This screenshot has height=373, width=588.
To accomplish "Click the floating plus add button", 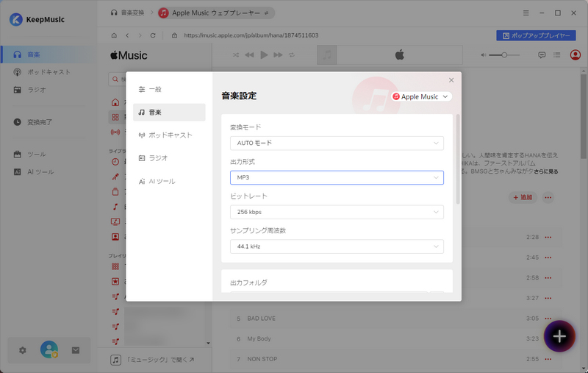I will 559,336.
